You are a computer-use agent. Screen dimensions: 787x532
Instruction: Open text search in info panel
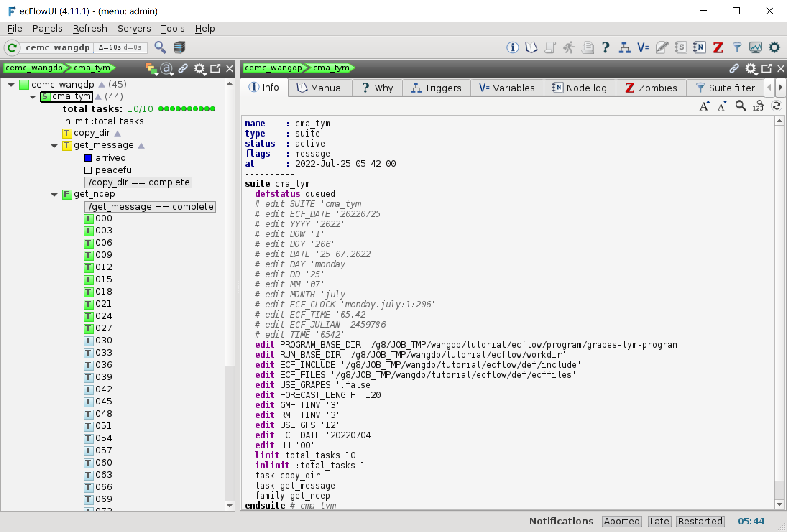[740, 106]
